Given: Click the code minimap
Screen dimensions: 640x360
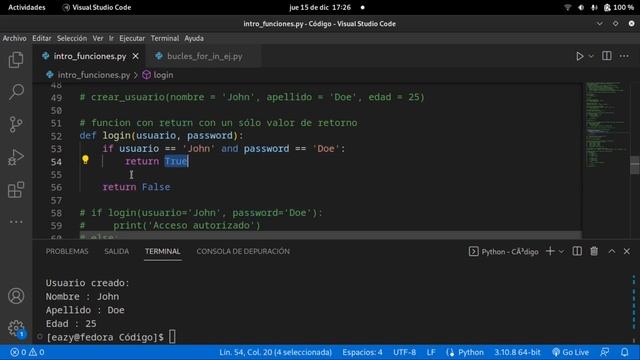Looking at the screenshot, I should pos(605,124).
